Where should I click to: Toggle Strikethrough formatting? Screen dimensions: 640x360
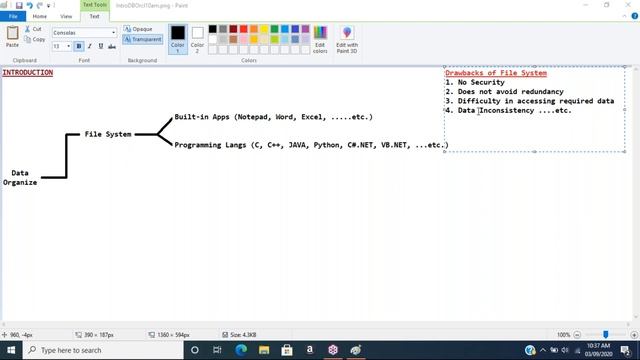tap(112, 46)
